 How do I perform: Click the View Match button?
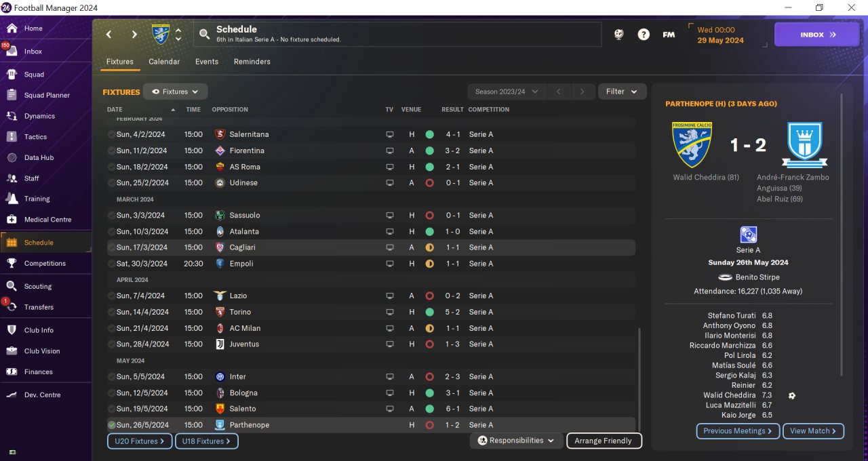tap(813, 431)
